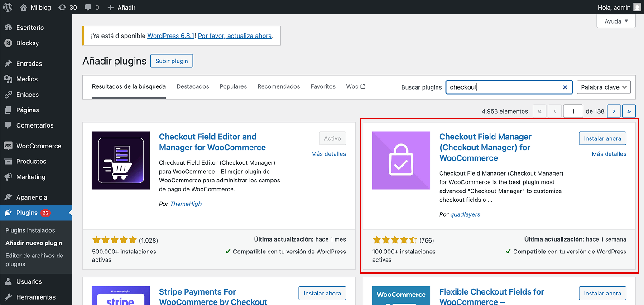
Task: Open quadlayers author link
Action: tap(465, 214)
